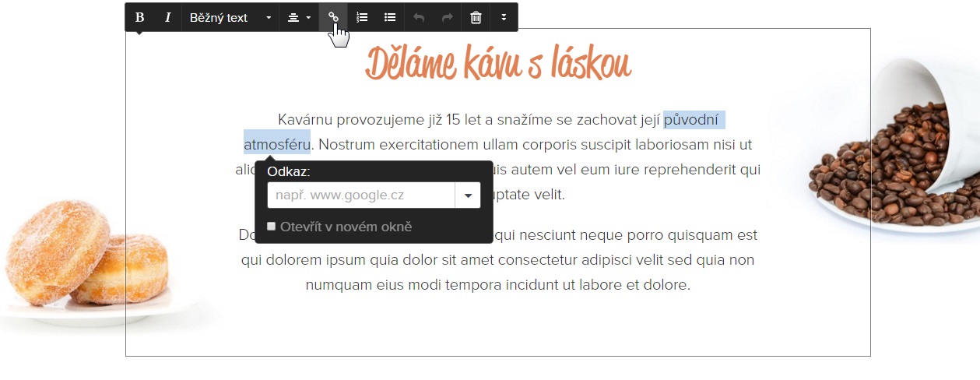This screenshot has width=980, height=380.
Task: Insert a numbered list
Action: pyautogui.click(x=362, y=17)
